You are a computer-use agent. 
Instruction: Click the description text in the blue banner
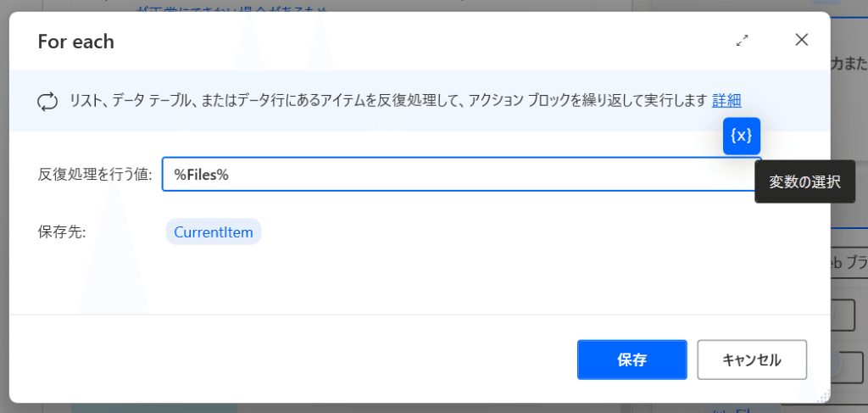388,101
